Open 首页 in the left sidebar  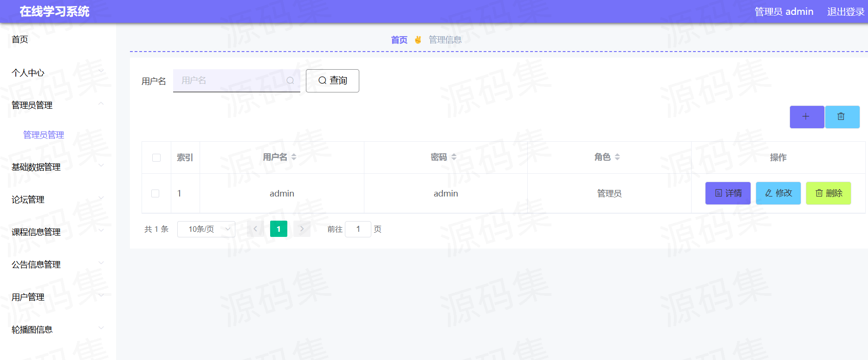pos(20,39)
